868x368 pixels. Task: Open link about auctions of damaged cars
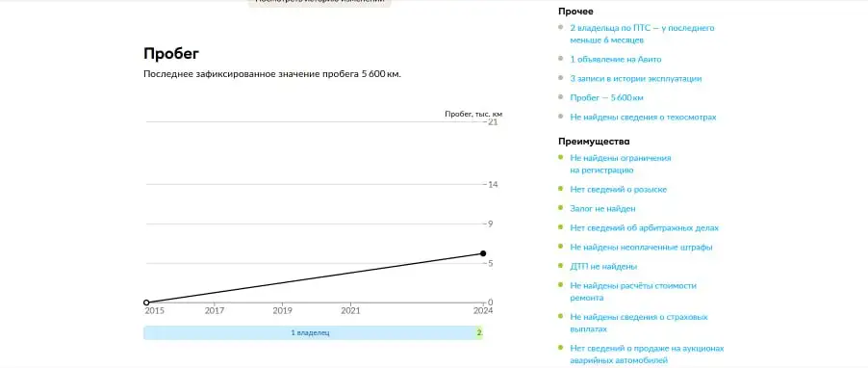click(x=647, y=355)
